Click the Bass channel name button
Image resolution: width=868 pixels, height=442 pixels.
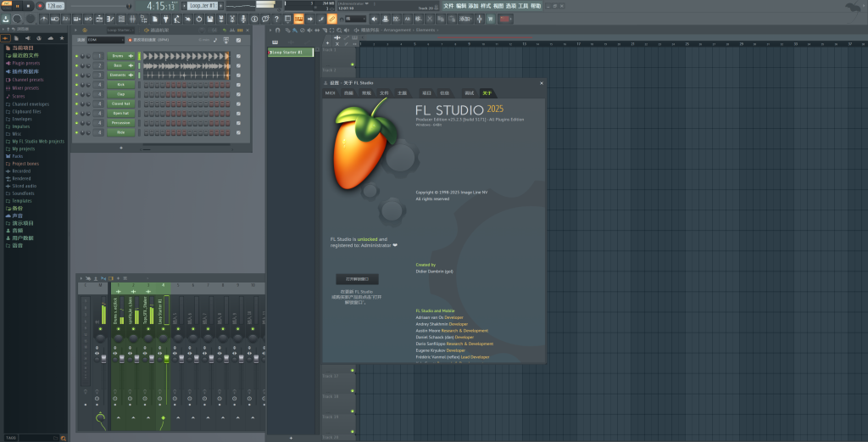click(117, 65)
